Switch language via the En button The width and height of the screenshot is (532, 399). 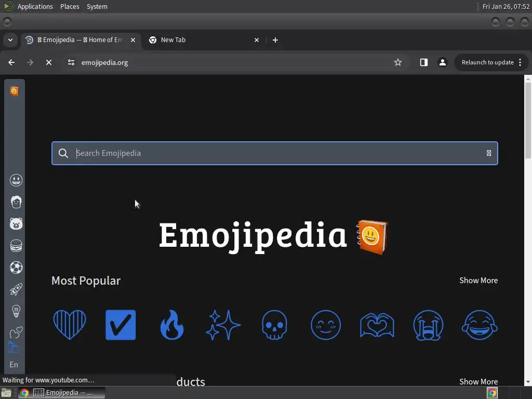click(x=14, y=365)
